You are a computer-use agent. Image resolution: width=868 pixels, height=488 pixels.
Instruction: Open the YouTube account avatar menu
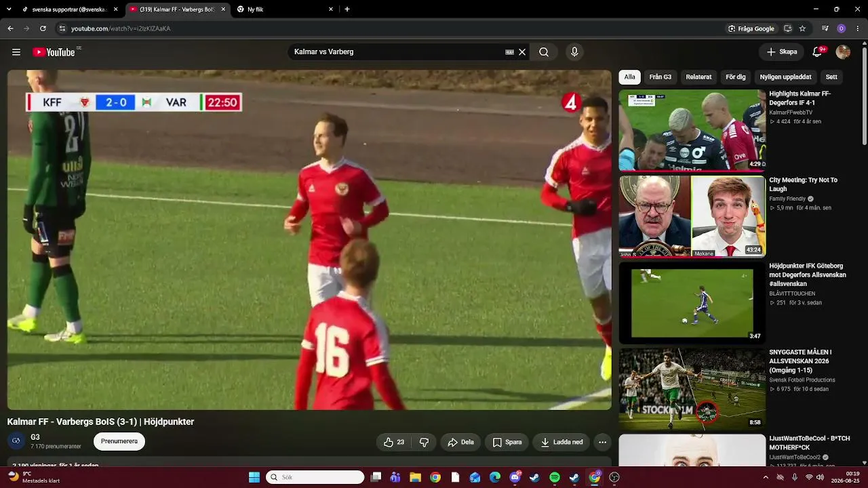(x=843, y=52)
